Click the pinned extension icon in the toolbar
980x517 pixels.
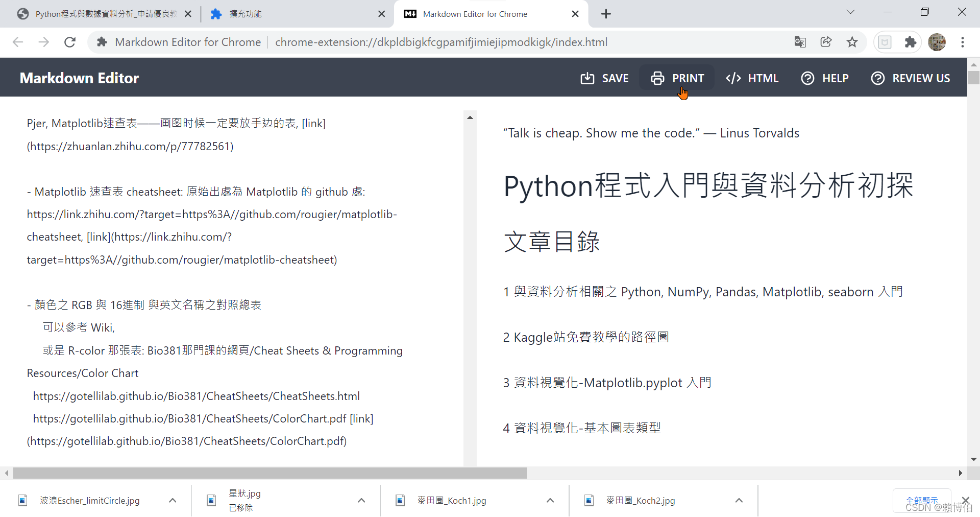(x=885, y=42)
